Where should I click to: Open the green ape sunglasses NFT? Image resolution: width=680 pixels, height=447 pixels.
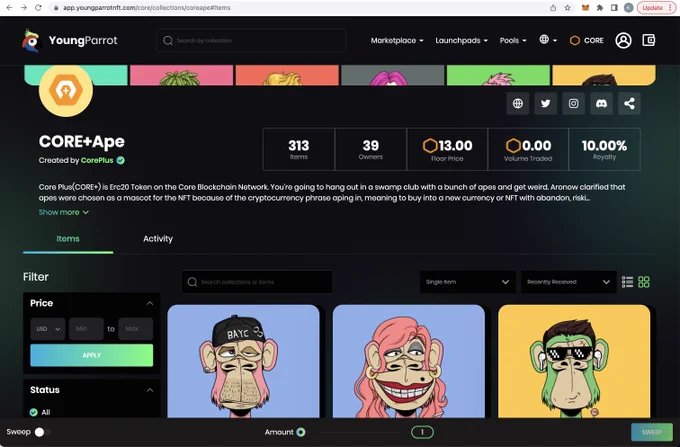(x=574, y=361)
